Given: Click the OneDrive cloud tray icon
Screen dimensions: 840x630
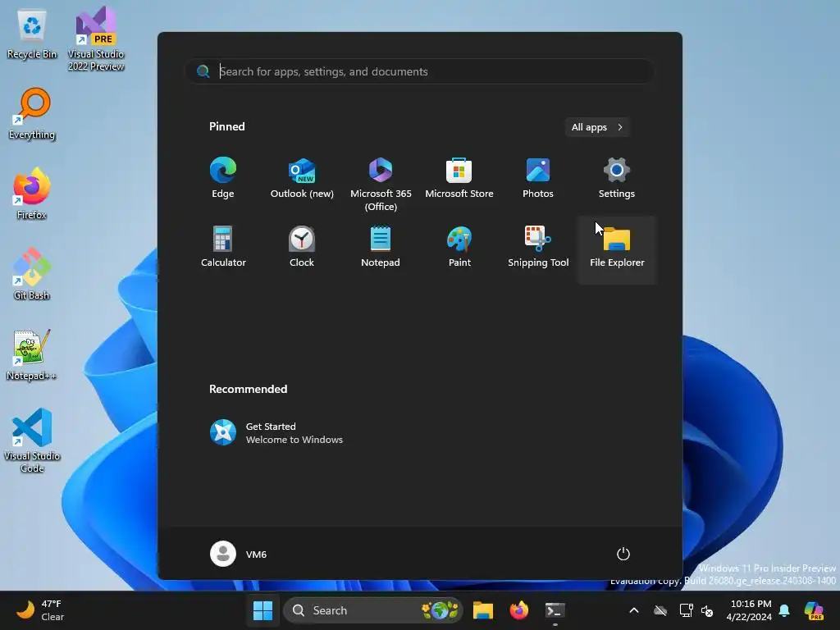Looking at the screenshot, I should pos(660,610).
